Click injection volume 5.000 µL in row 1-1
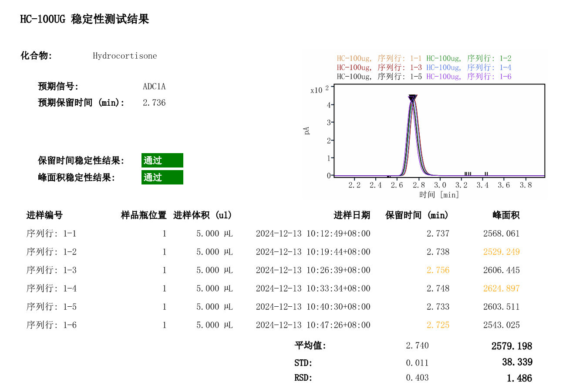This screenshot has height=392, width=566. coord(215,234)
